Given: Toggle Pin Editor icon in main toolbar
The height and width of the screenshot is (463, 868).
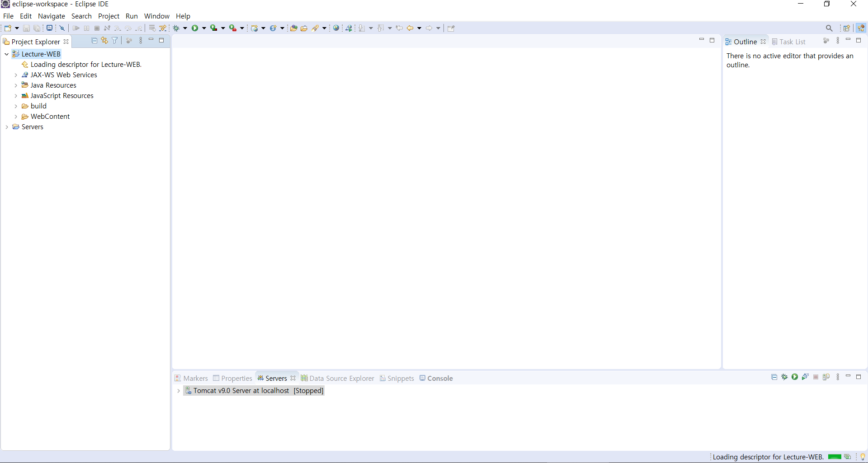Looking at the screenshot, I should tap(451, 28).
